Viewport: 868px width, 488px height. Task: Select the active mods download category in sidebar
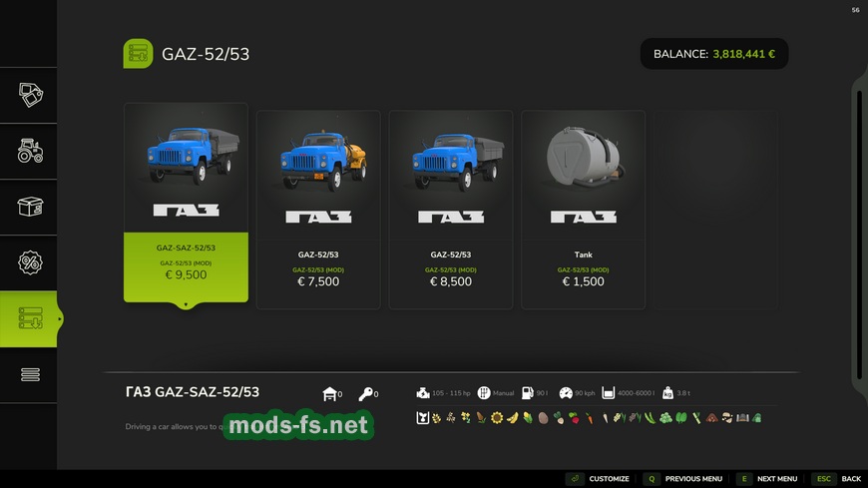[x=29, y=319]
